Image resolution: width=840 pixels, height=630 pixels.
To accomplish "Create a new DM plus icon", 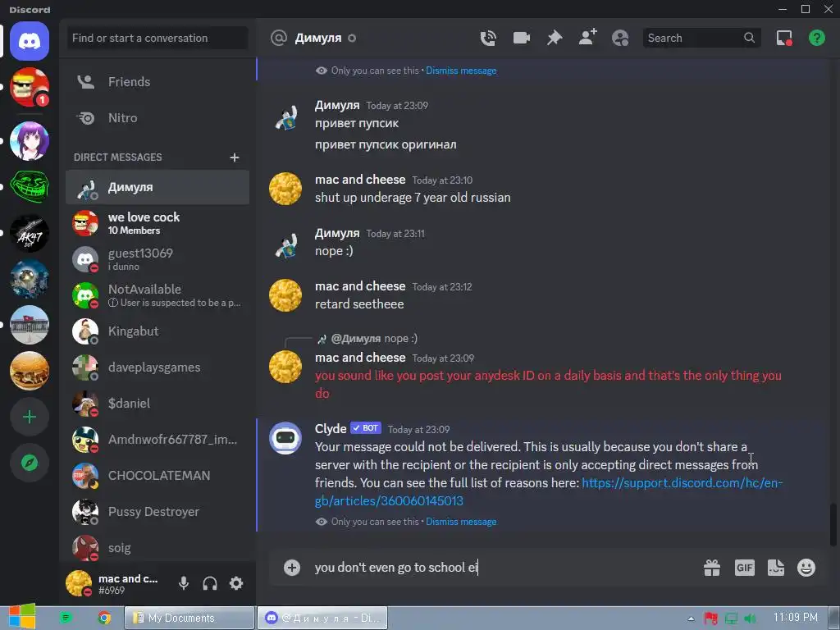I will coord(234,157).
